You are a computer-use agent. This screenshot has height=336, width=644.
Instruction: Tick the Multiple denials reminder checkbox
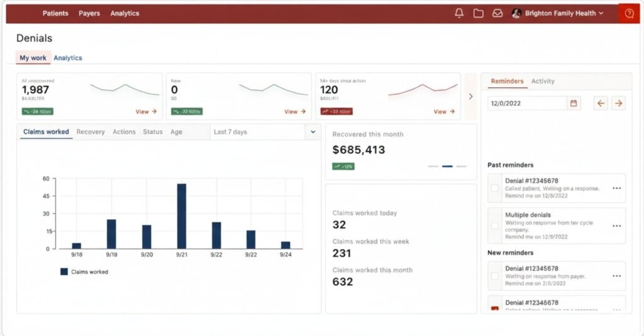tap(495, 225)
